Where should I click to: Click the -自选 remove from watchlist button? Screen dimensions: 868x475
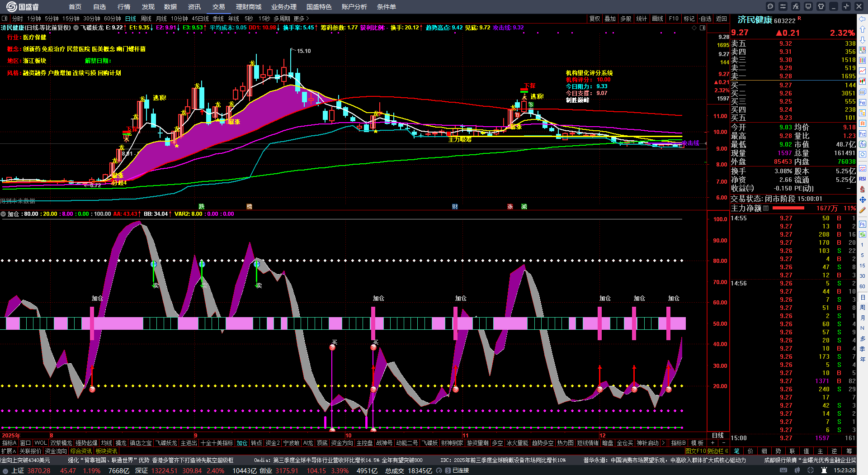point(705,19)
